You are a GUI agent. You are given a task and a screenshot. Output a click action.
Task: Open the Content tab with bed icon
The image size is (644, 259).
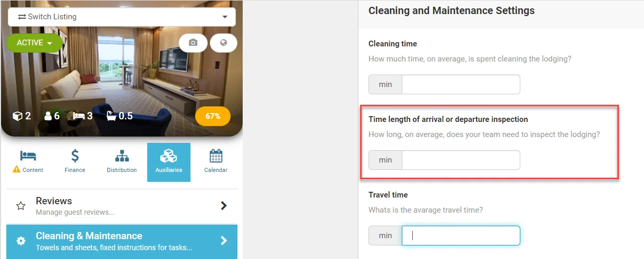(x=28, y=162)
